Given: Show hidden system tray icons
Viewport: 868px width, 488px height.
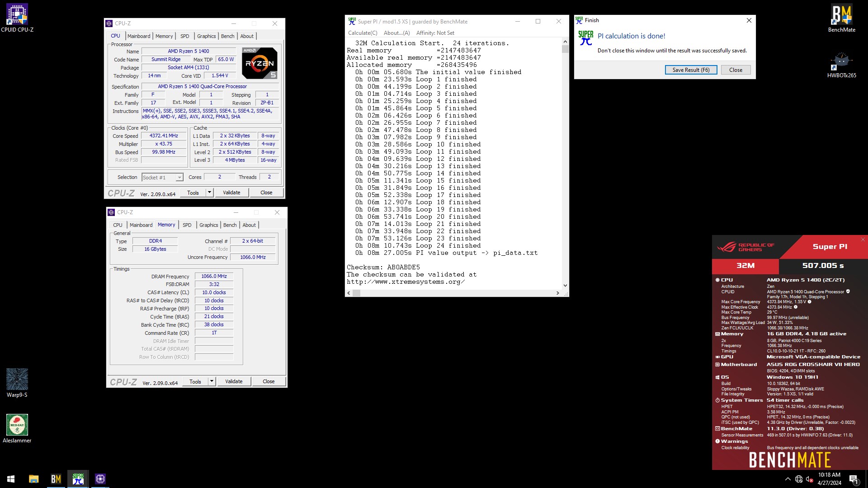Looking at the screenshot, I should click(788, 479).
